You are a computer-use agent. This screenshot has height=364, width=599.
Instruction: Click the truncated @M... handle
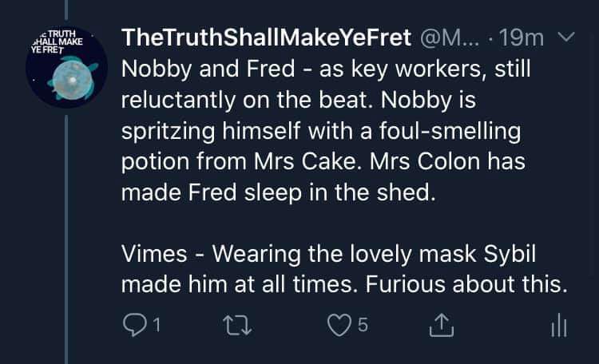[449, 38]
